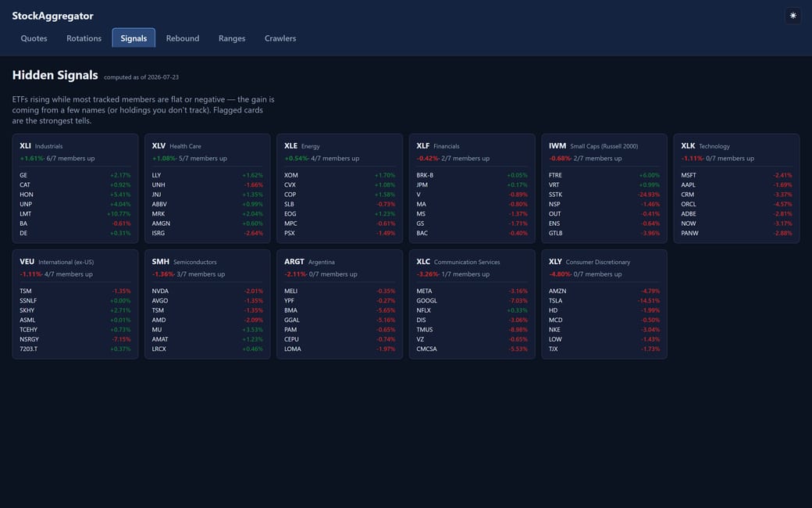Click the HON ticker row

(75, 195)
